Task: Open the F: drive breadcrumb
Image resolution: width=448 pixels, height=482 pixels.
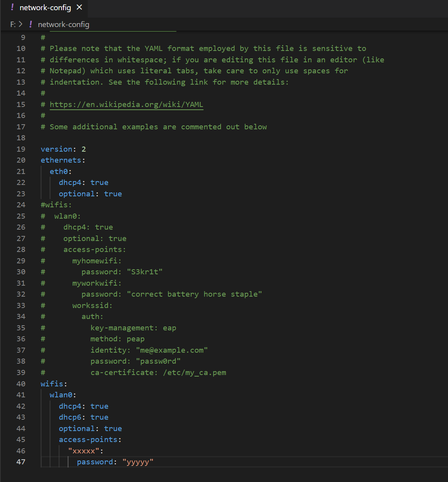Action: [13, 24]
